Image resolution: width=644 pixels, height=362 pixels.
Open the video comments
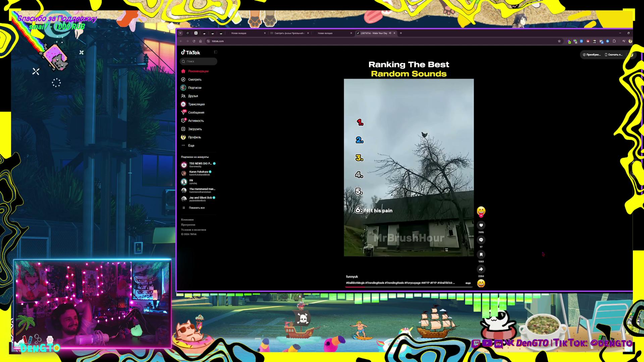point(481,240)
